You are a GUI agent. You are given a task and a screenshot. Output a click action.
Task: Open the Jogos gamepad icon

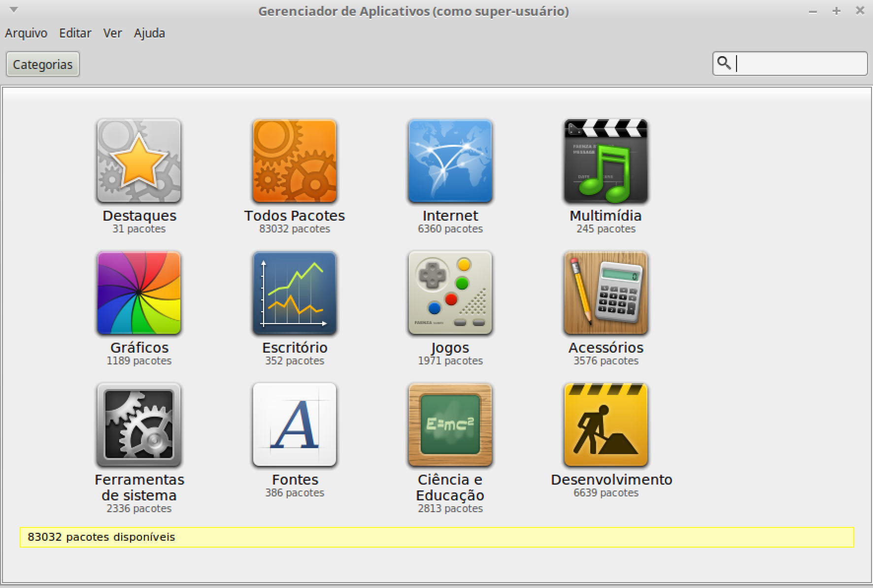pos(450,293)
